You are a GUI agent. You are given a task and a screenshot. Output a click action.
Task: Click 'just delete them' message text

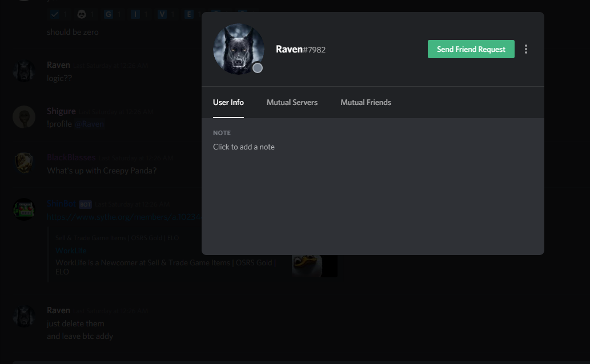coord(75,323)
